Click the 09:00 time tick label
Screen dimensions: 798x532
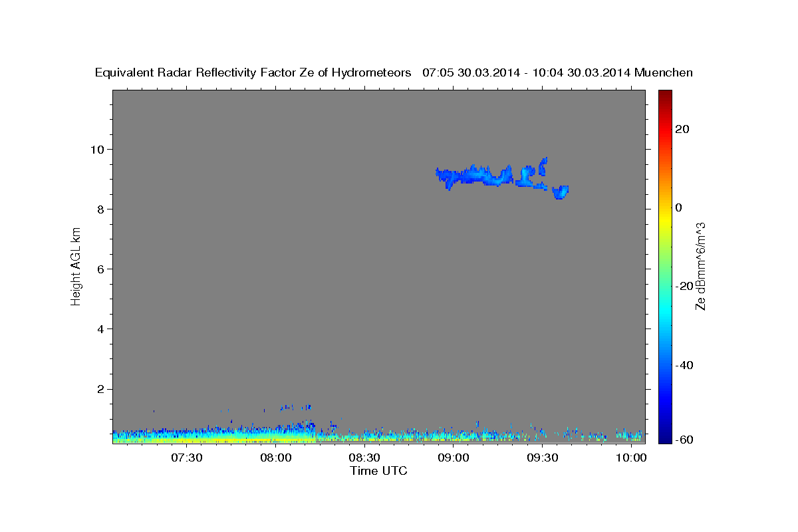pos(454,458)
